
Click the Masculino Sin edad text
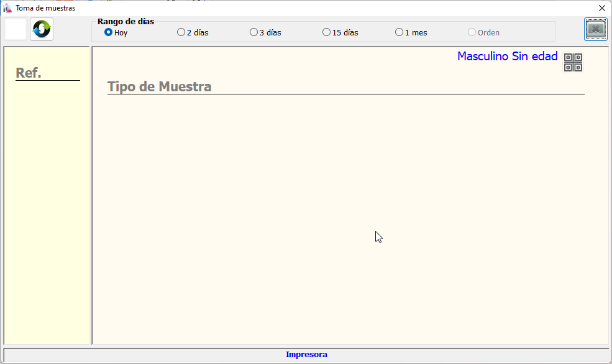pos(508,56)
